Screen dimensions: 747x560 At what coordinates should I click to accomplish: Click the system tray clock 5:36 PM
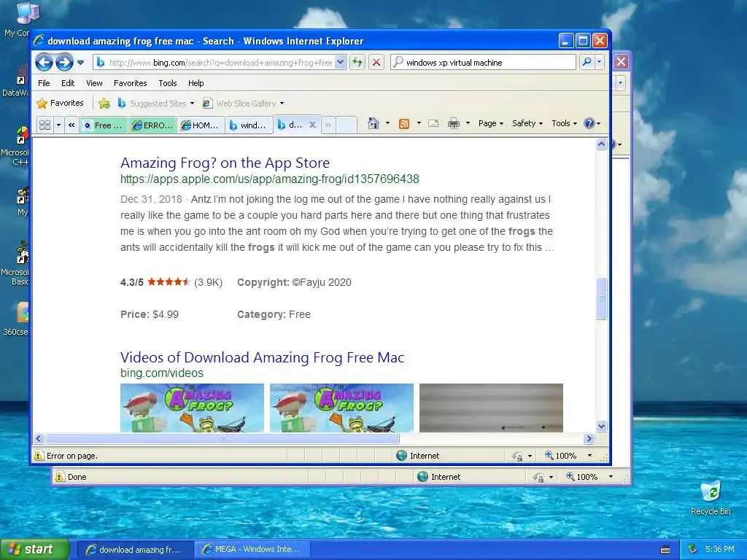[x=719, y=549]
